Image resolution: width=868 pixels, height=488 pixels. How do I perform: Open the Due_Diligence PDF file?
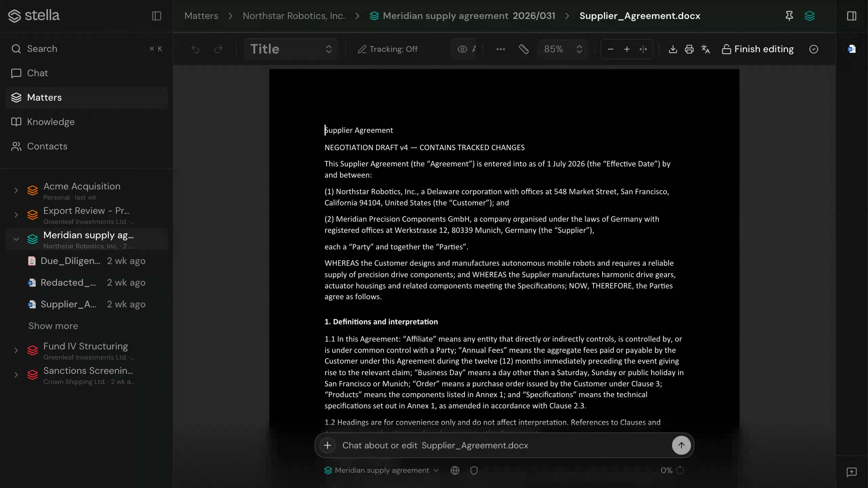pos(87,261)
